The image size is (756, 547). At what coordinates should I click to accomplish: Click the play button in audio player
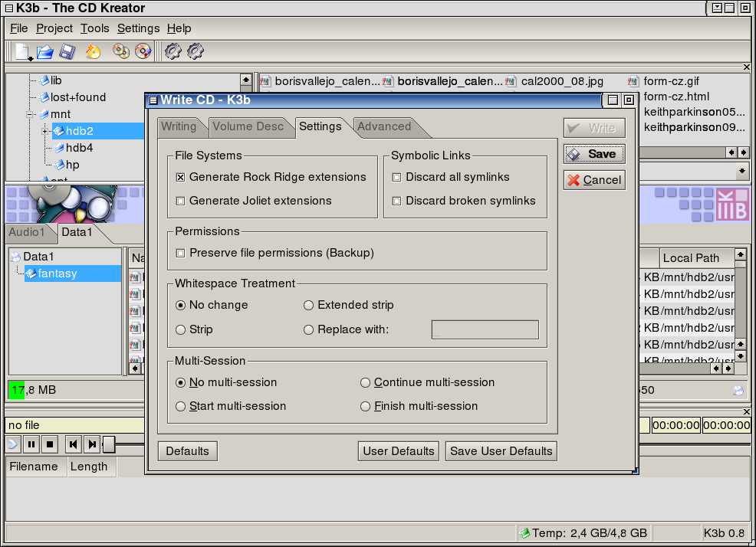coord(12,444)
